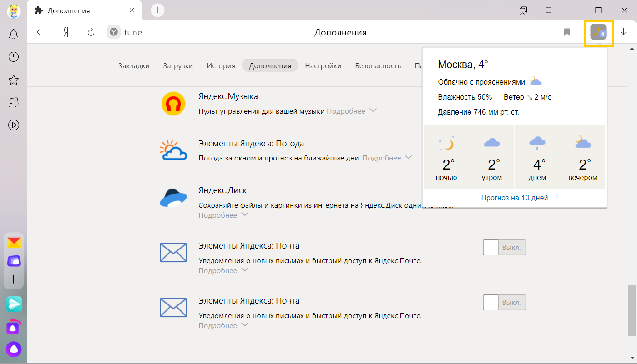Screen dimensions: 637x364
Task: Open a new tab with the plus
Action: (157, 10)
